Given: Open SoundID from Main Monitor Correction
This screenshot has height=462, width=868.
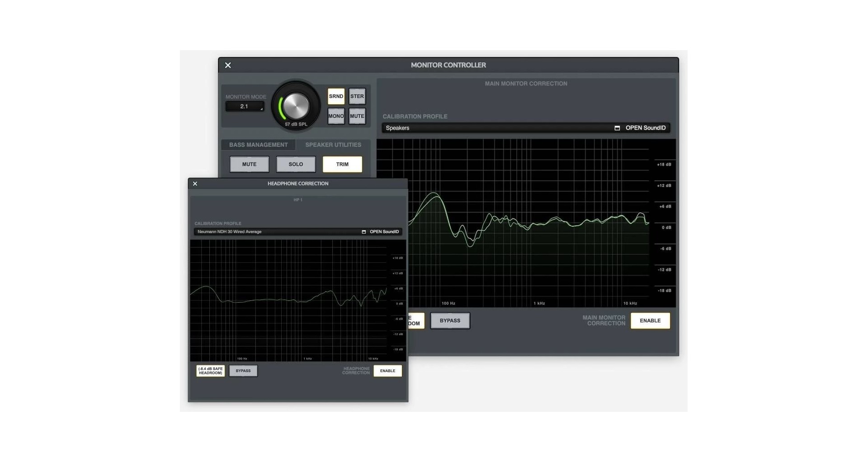Looking at the screenshot, I should coord(641,128).
